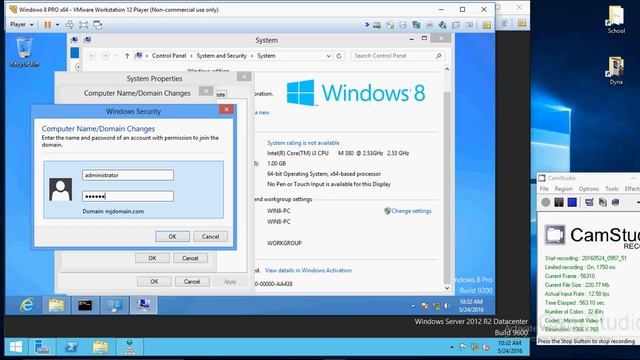
Task: Click System rating is not available link
Action: 303,143
